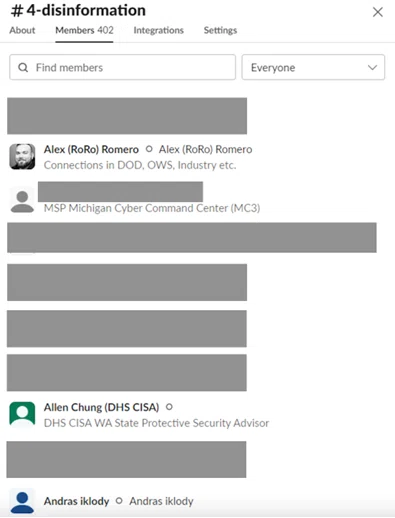Go to the Settings tab

point(220,30)
